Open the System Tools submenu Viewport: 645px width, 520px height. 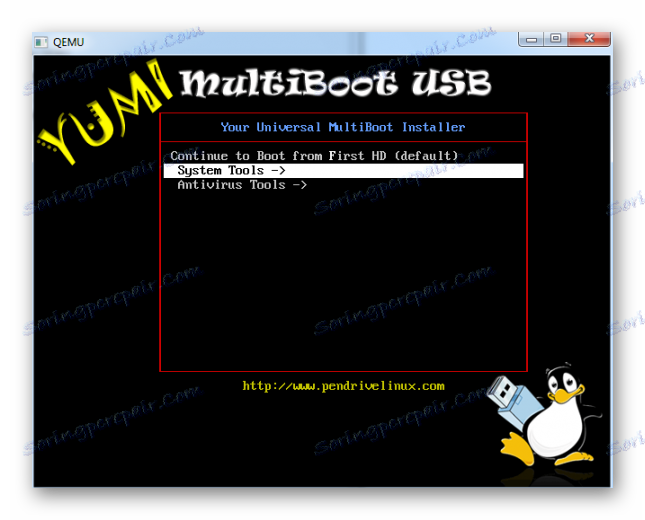pyautogui.click(x=343, y=170)
